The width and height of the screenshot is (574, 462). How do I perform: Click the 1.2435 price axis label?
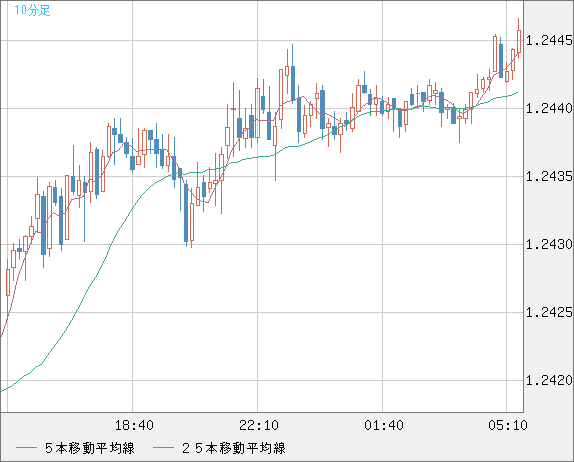[549, 176]
